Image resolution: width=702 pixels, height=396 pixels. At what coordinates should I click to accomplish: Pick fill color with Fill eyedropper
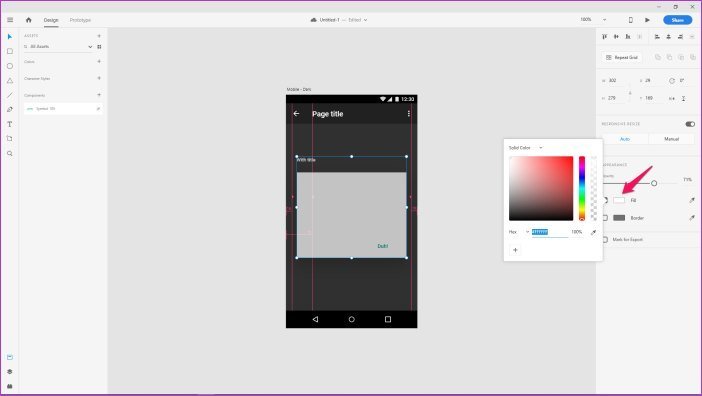(692, 200)
